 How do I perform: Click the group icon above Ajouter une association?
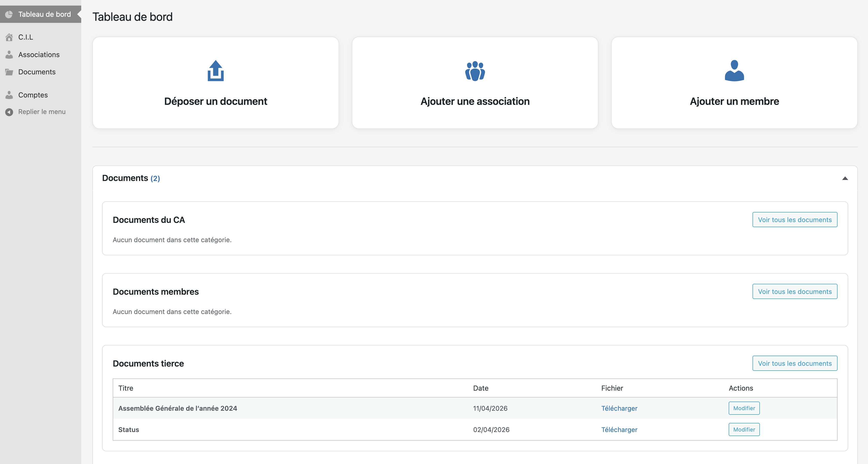(475, 71)
